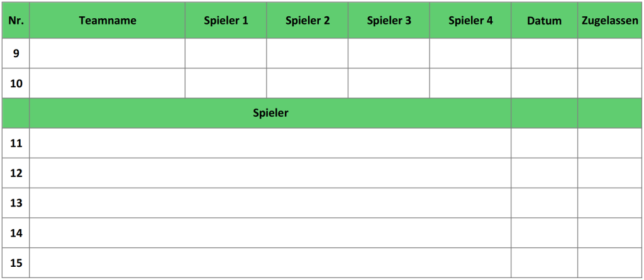This screenshot has height=280, width=644.
Task: Click the Spieler 1 cell in row 10
Action: coord(226,83)
